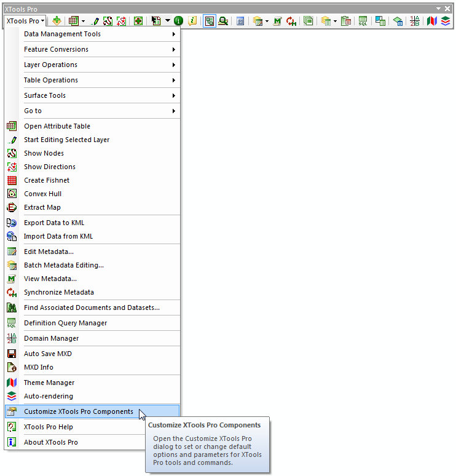Expand the Table Operations submenu
Image resolution: width=456 pixels, height=476 pixels.
[93, 80]
